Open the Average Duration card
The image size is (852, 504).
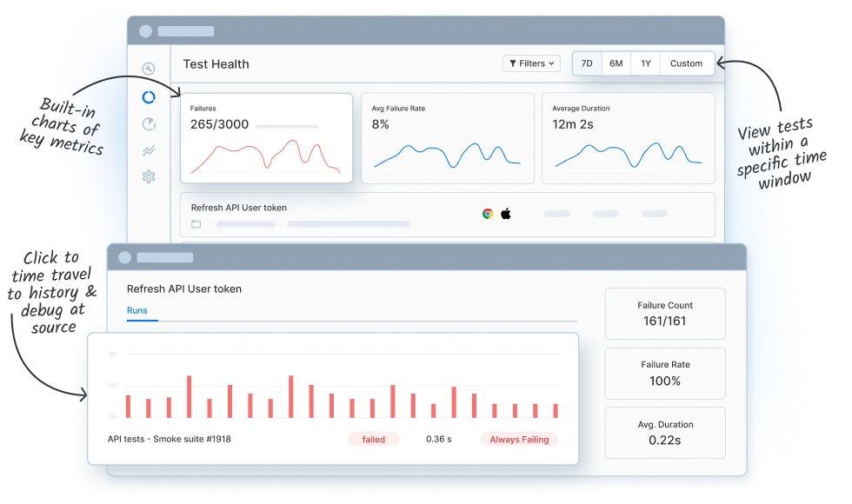(x=628, y=138)
